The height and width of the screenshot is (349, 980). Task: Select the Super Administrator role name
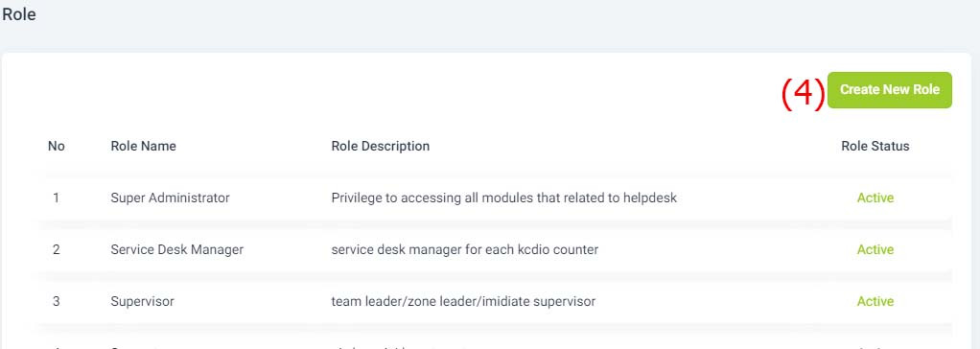[170, 198]
